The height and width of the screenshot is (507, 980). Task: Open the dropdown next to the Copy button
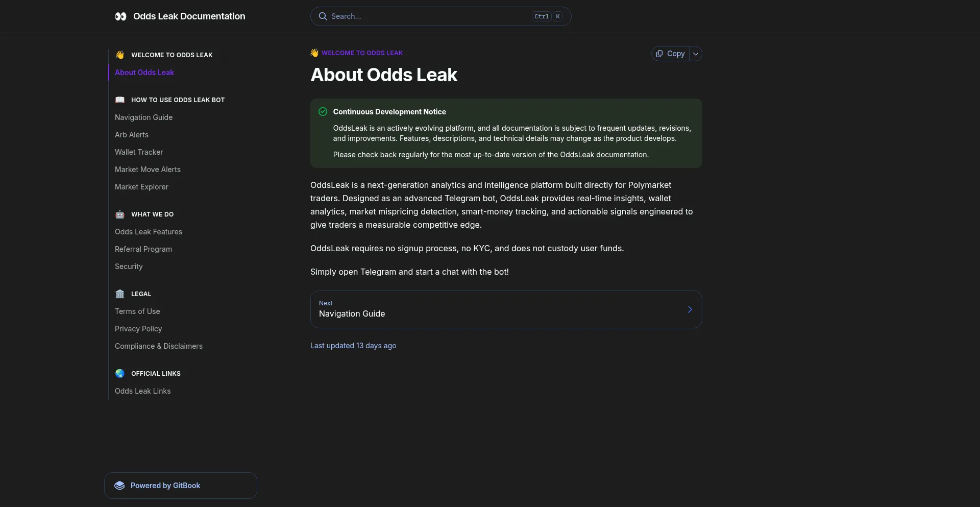(x=695, y=54)
